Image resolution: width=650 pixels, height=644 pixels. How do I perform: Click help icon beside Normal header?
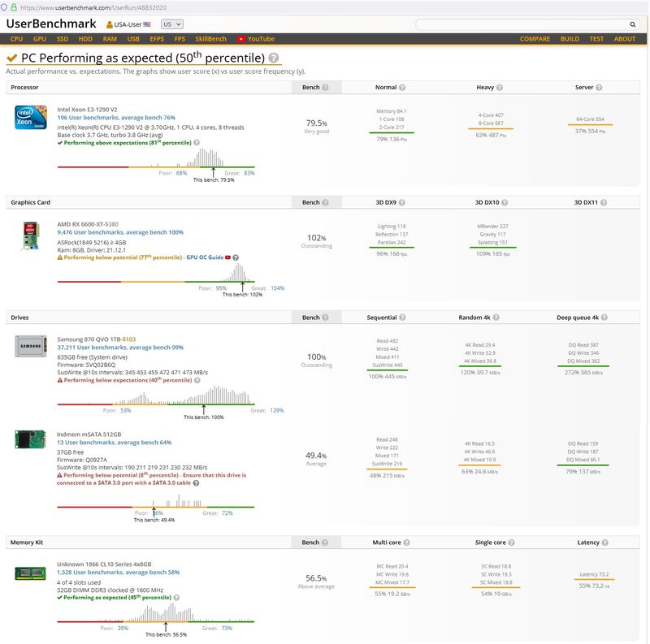pyautogui.click(x=402, y=88)
